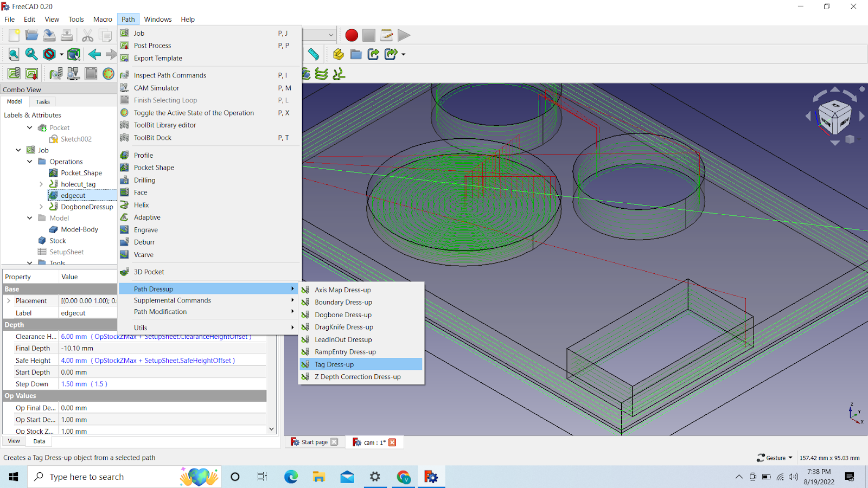
Task: Click the edit macros notepad icon
Action: click(386, 35)
